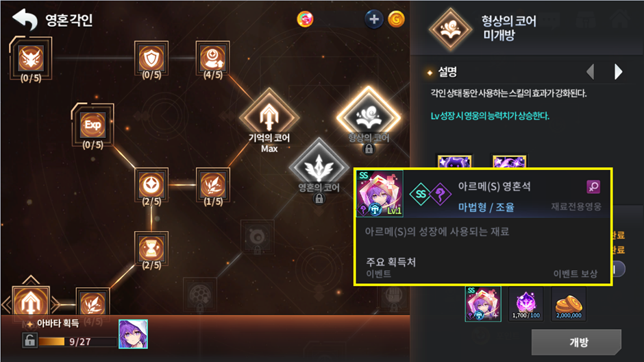Image resolution: width=644 pixels, height=362 pixels.
Task: Select the feather node showing 1/5
Action: (213, 184)
